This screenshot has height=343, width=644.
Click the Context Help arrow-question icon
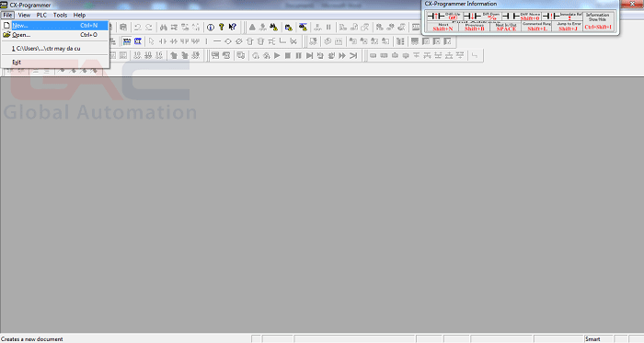tap(233, 27)
